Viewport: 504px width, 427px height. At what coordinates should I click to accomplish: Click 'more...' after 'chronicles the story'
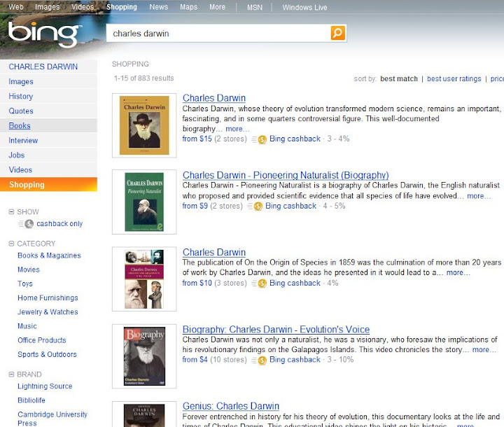point(484,350)
